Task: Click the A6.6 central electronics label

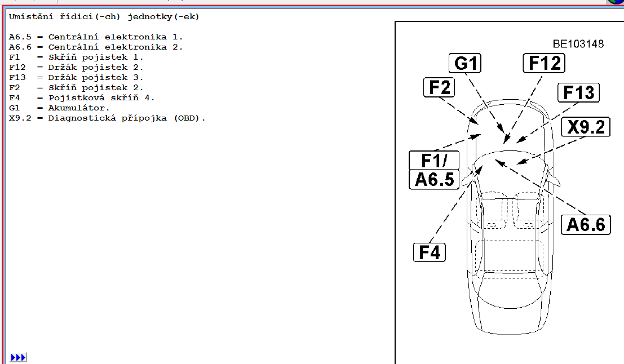Action: click(586, 225)
